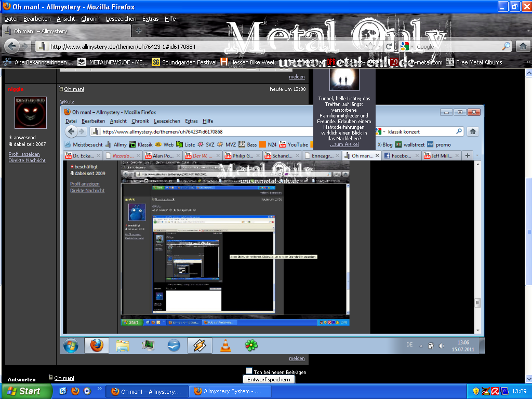This screenshot has height=399, width=532.
Task: Open the URL bar history dropdown arrow
Action: [x=379, y=46]
